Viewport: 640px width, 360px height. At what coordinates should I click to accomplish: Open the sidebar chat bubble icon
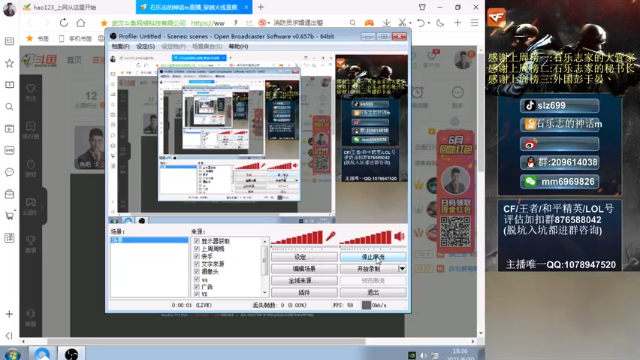click(9, 172)
